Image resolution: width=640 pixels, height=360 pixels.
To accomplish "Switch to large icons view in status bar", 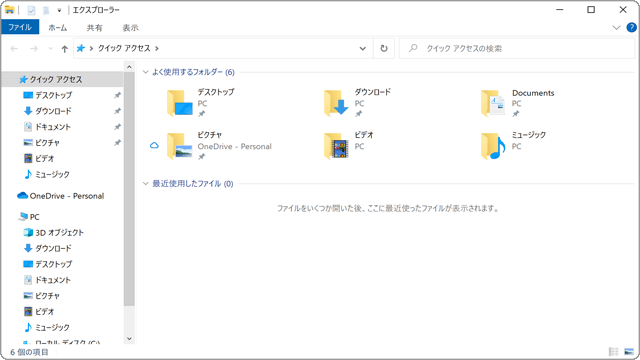I will pos(629,351).
